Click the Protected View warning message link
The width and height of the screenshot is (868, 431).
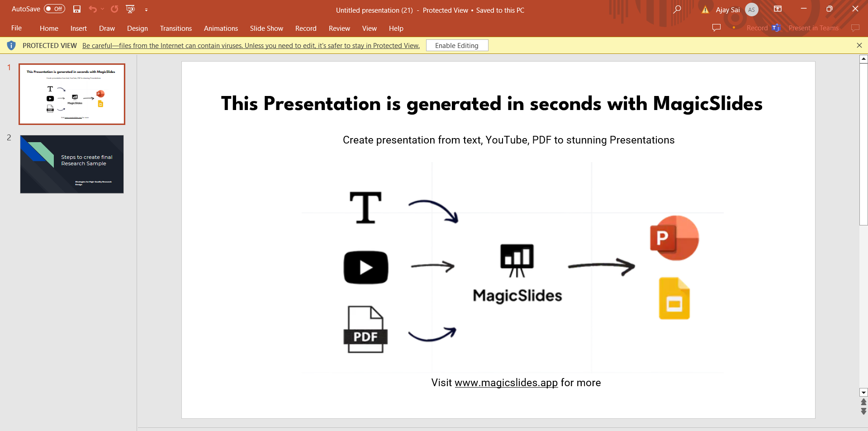(x=251, y=46)
